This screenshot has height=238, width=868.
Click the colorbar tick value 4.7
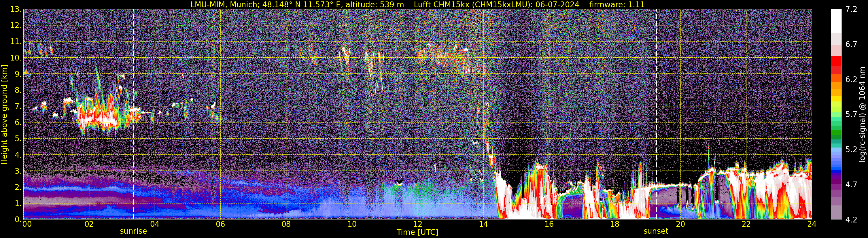pyautogui.click(x=851, y=185)
